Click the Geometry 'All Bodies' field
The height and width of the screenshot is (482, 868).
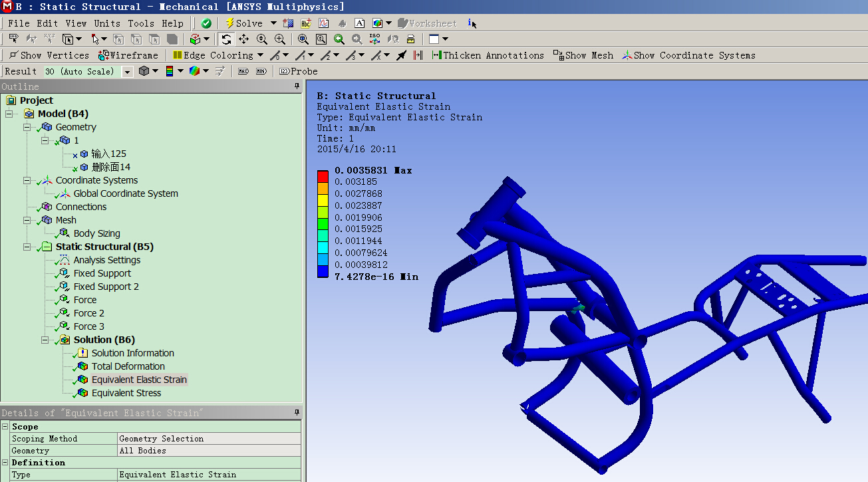click(209, 451)
